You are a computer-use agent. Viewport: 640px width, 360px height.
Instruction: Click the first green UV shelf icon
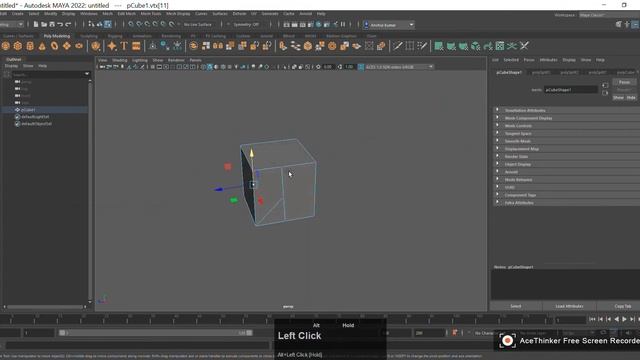[x=439, y=46]
